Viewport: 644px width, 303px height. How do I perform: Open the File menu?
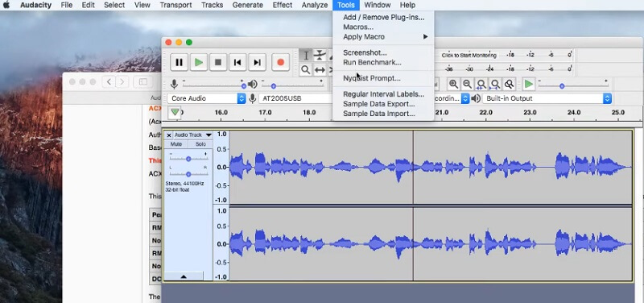[x=67, y=5]
